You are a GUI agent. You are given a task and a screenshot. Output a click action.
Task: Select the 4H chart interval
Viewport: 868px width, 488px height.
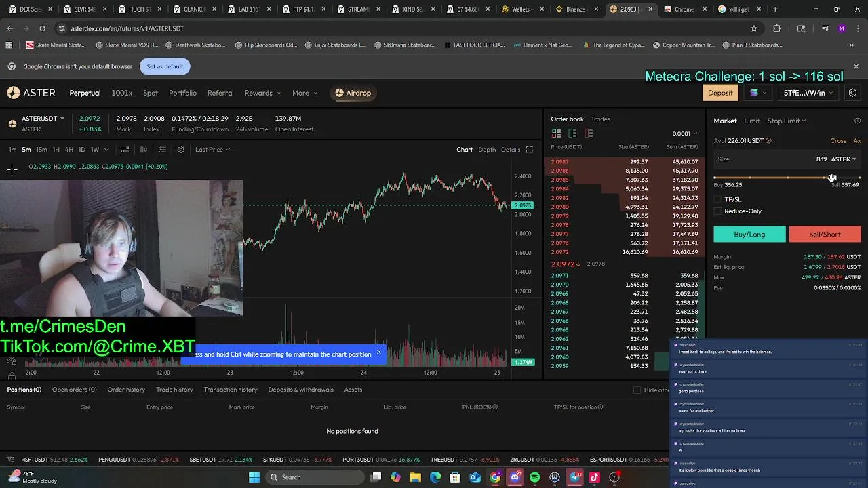(x=68, y=150)
